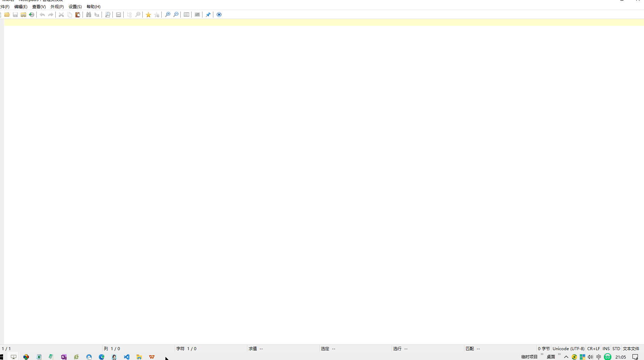The width and height of the screenshot is (644, 360).
Task: Click the Copy toolbar icon
Action: (x=70, y=15)
